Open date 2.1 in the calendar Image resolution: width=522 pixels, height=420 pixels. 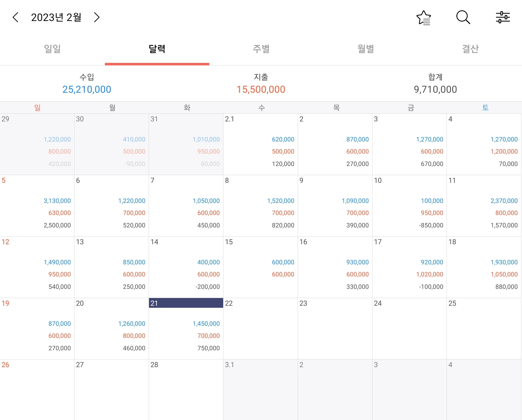[x=260, y=144]
